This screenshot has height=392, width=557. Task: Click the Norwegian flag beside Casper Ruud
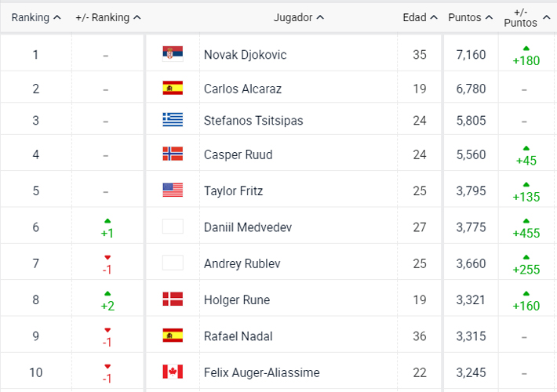[173, 154]
